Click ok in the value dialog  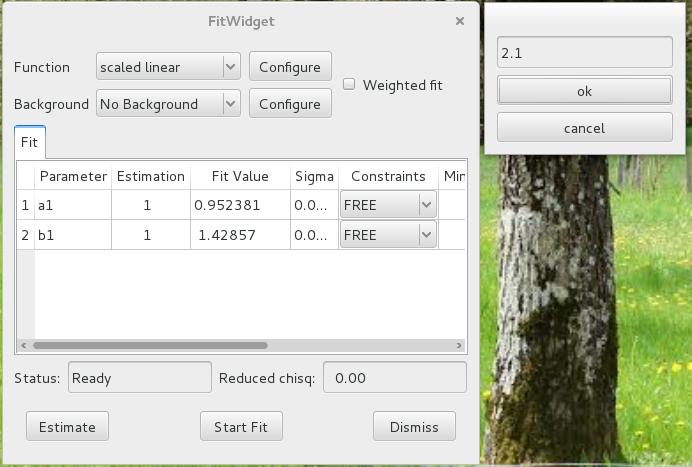584,91
